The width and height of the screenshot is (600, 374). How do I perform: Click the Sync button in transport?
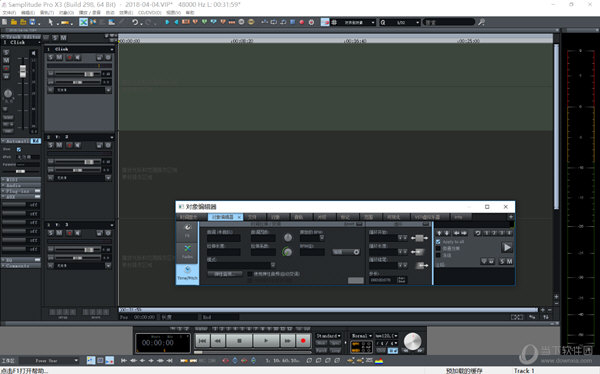tap(335, 343)
